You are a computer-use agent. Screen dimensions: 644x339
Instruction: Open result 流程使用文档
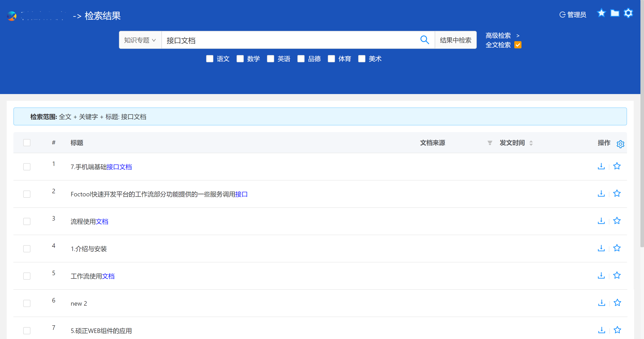tap(89, 221)
